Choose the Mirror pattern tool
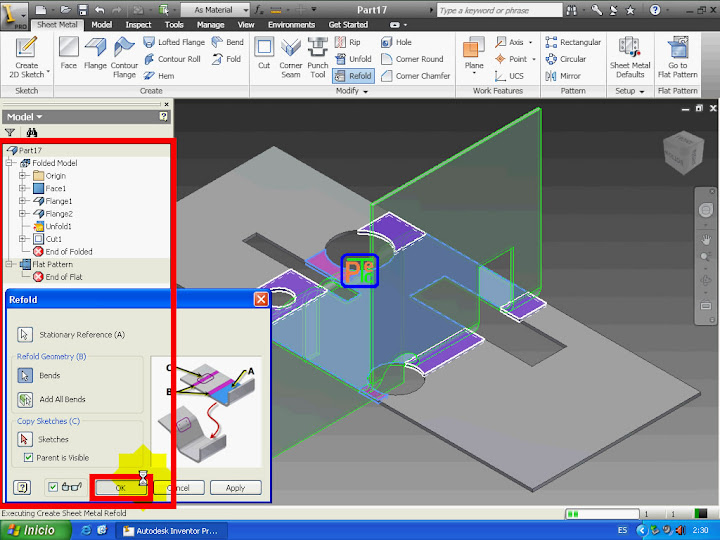Image resolution: width=720 pixels, height=540 pixels. (x=563, y=76)
